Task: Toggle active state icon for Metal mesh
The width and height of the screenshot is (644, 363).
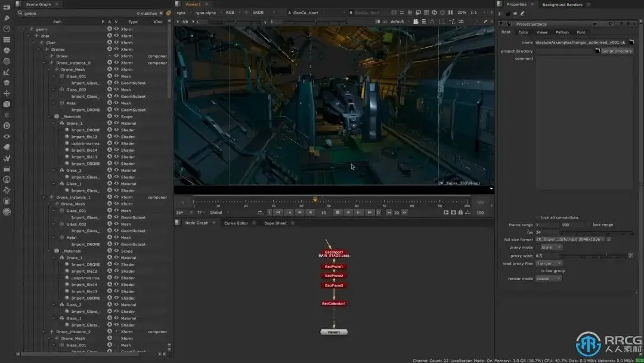Action: coord(110,103)
